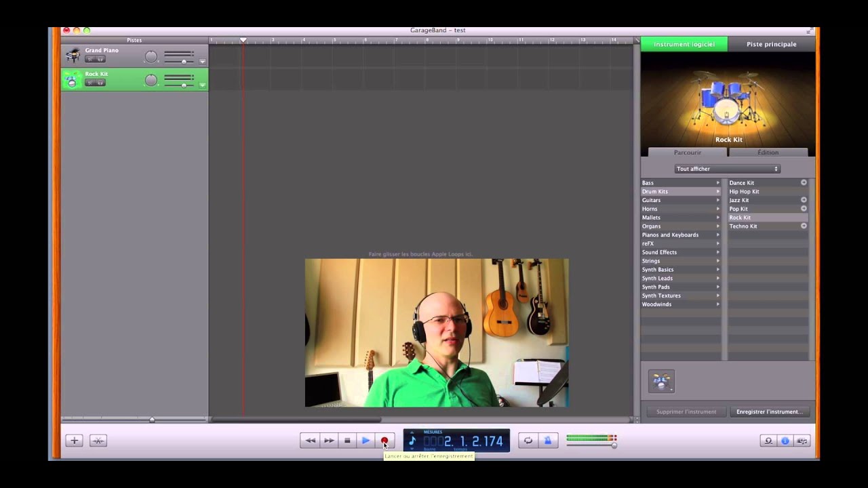
Task: Add a new track with plus button
Action: 74,441
